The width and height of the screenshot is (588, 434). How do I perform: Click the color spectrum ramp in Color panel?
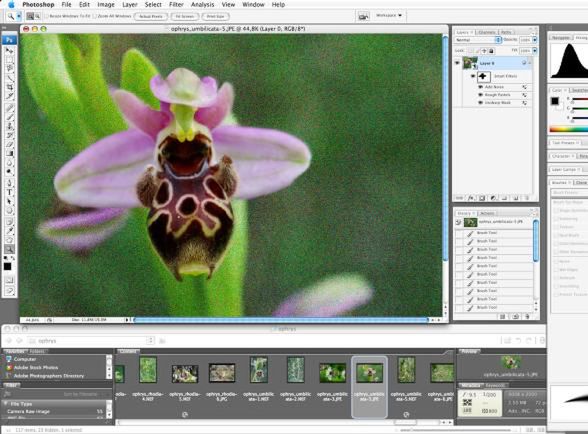coord(568,129)
